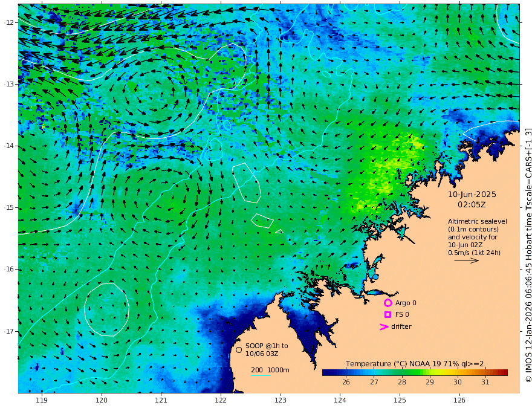
Task: Click the colorbar tick label 29
Action: click(x=430, y=382)
